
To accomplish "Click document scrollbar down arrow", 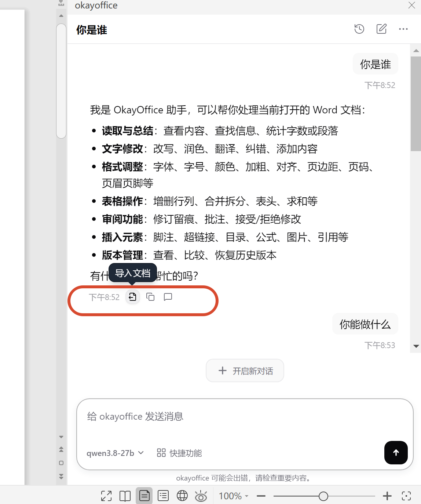I will [x=61, y=437].
